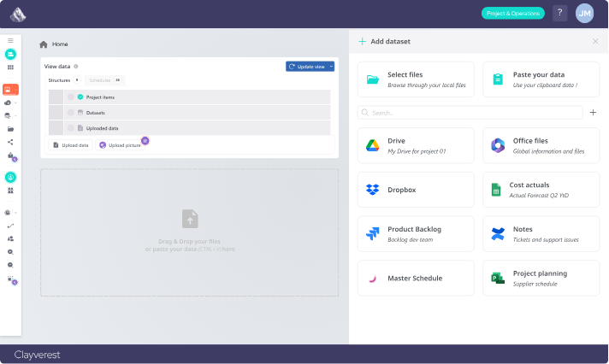This screenshot has height=364, width=609.
Task: Click the hamburger menu icon in sidebar
Action: 10,40
